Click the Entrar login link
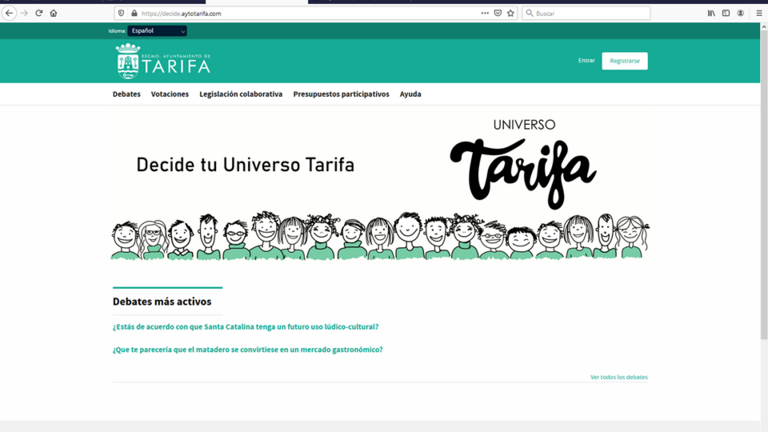Image resolution: width=768 pixels, height=432 pixels. (586, 61)
